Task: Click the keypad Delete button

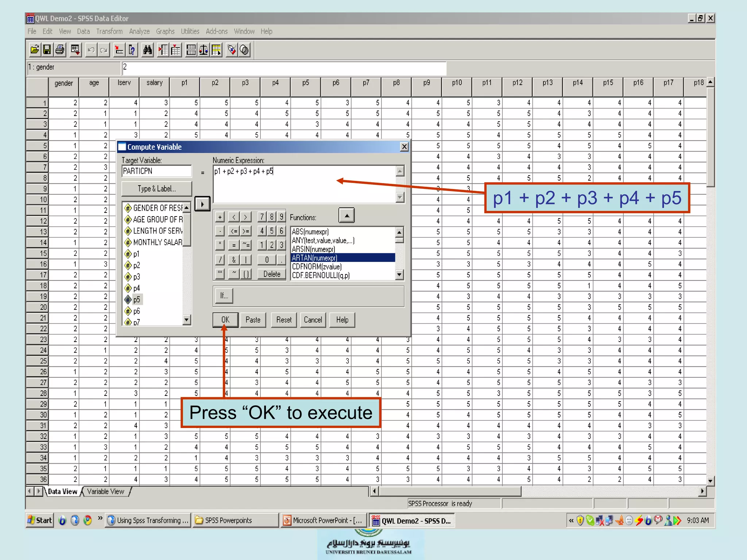Action: (272, 274)
